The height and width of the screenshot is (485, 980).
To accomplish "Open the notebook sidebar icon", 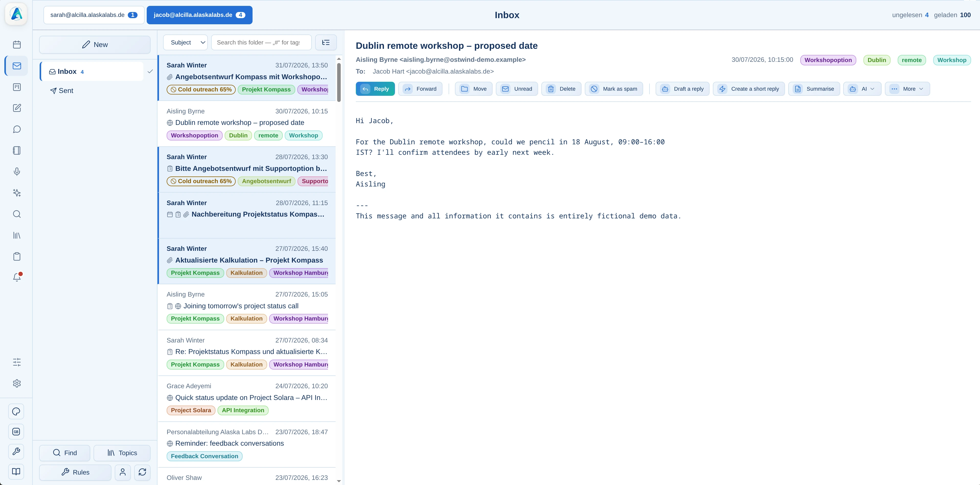I will pyautogui.click(x=17, y=150).
